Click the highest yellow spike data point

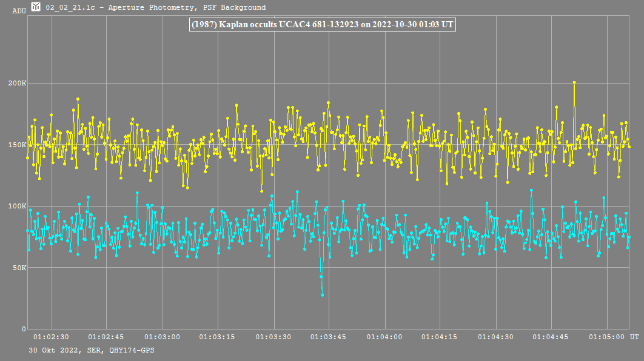(x=574, y=82)
